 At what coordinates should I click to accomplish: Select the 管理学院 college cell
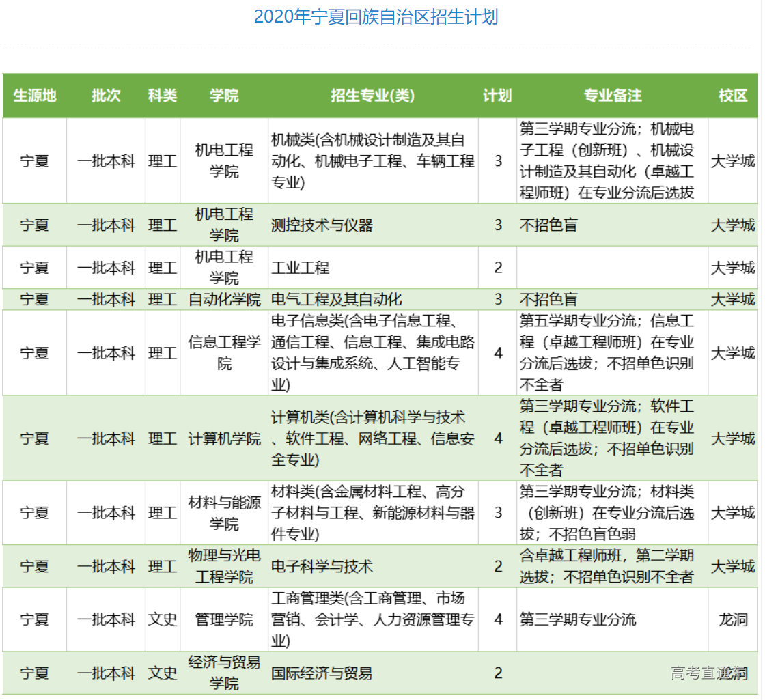(224, 619)
